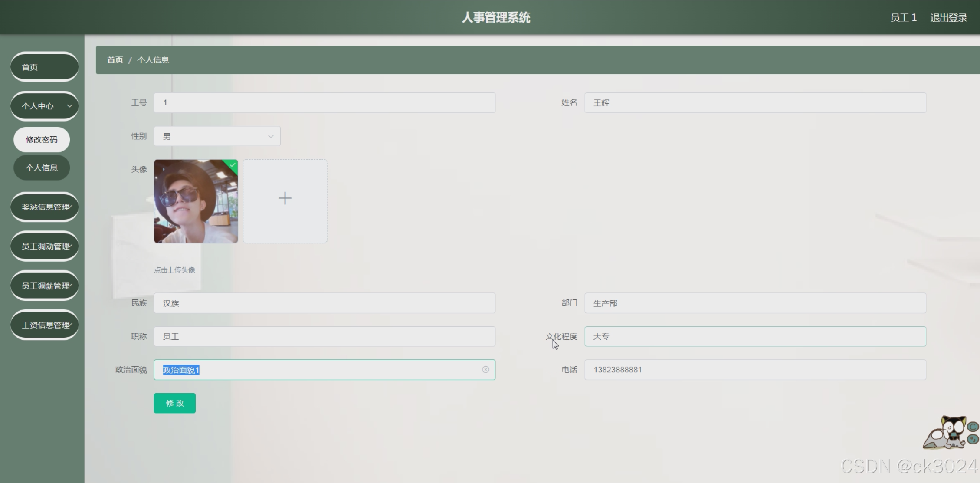
Task: Click into the 姓名 name field
Action: [x=755, y=103]
